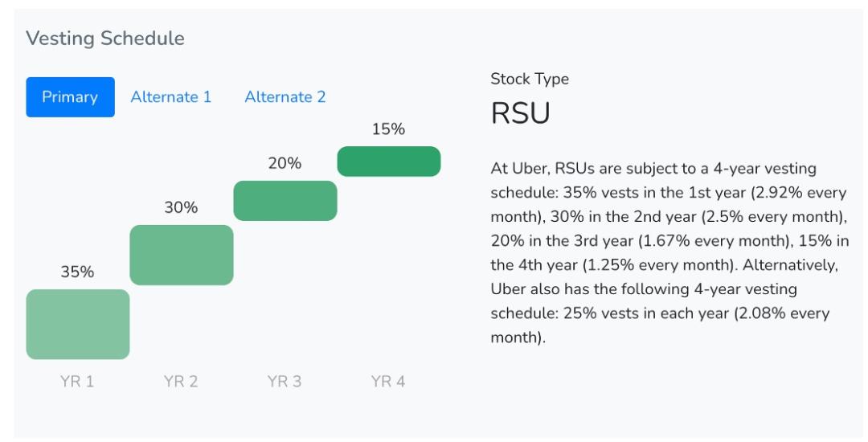Image resolution: width=868 pixels, height=442 pixels.
Task: Click the YR 3 axis label
Action: (285, 382)
